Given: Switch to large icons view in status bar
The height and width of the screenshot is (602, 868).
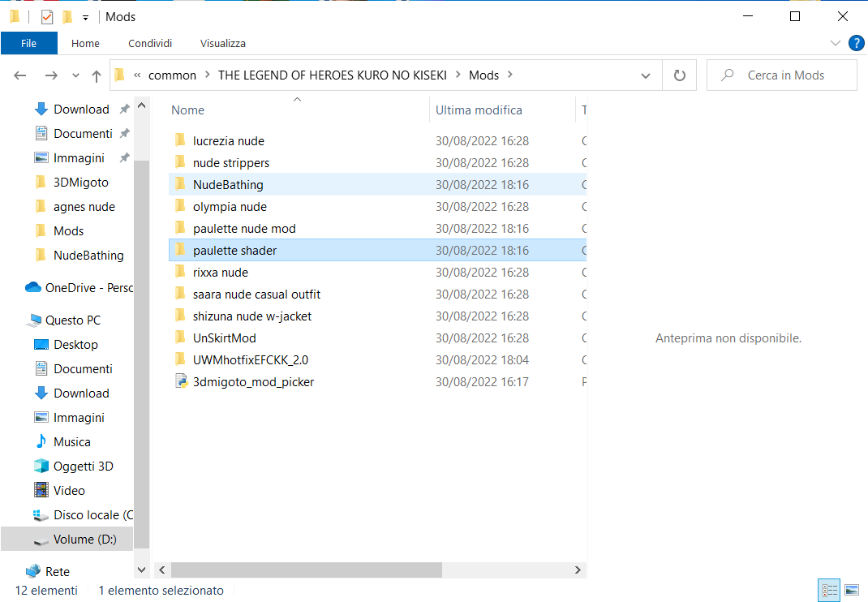Looking at the screenshot, I should (852, 591).
